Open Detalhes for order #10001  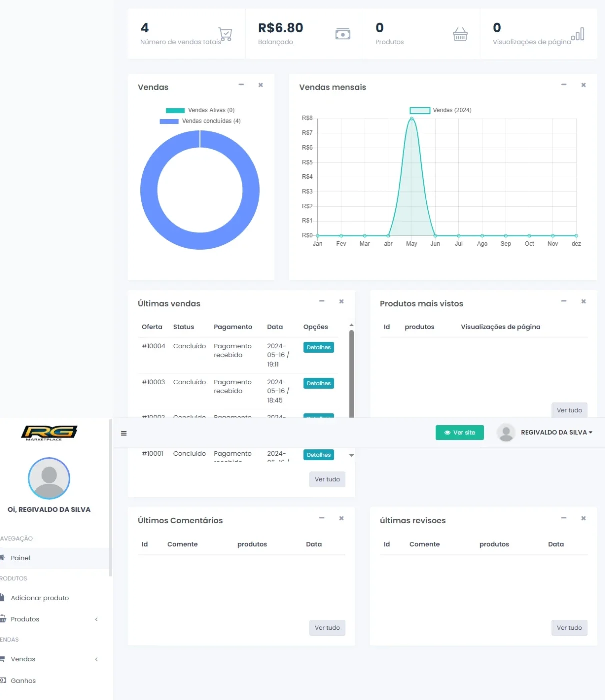pos(318,455)
